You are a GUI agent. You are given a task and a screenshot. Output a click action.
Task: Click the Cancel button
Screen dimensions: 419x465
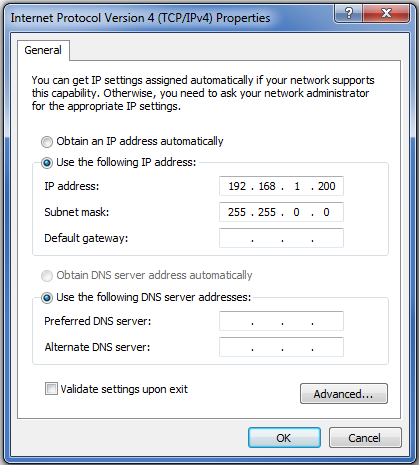[365, 438]
